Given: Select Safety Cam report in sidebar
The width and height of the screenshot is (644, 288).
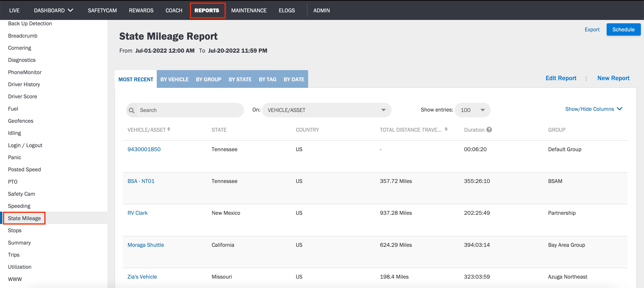Looking at the screenshot, I should tap(21, 194).
